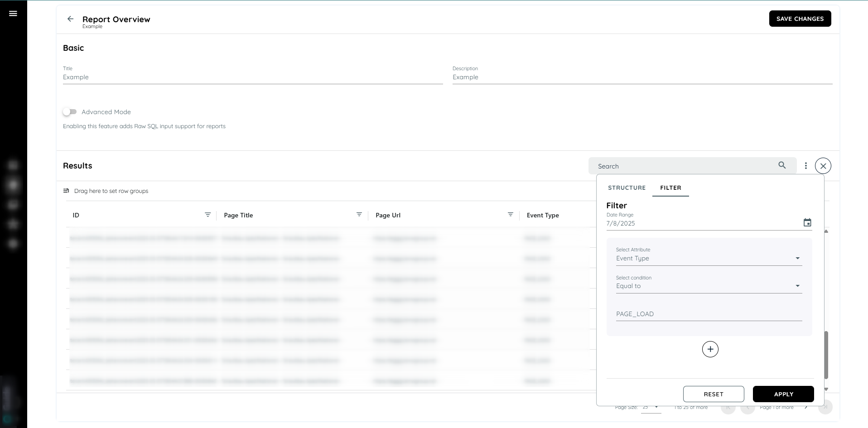This screenshot has width=868, height=428.
Task: Click the RESET button
Action: pos(713,394)
